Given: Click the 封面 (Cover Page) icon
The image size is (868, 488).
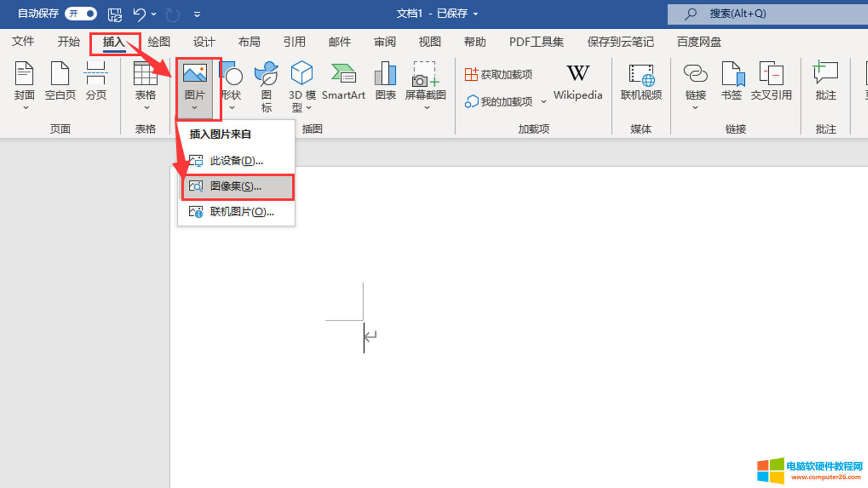Looking at the screenshot, I should [x=24, y=74].
